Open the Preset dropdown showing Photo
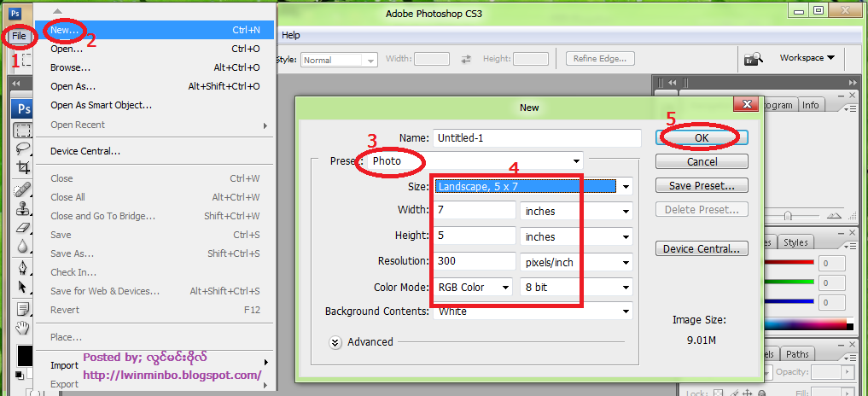 point(474,160)
